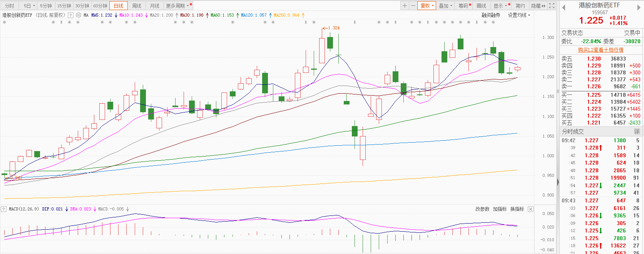Switch to 分时 intraday view
Image resolution: width=644 pixels, height=254 pixels.
click(10, 6)
